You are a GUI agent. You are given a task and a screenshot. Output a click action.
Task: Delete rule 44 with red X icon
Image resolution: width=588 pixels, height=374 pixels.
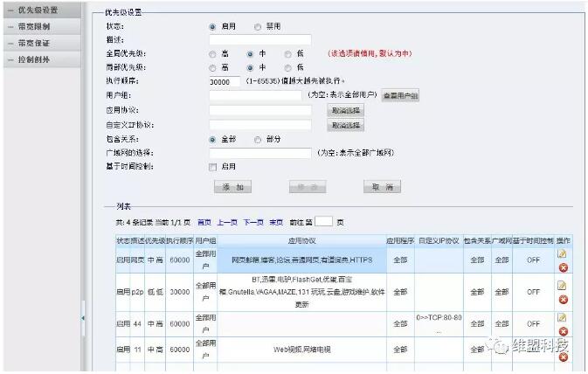(563, 331)
